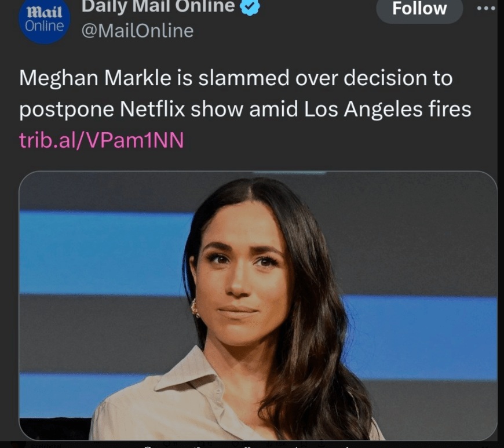Image resolution: width=504 pixels, height=448 pixels.
Task: Click the earring shown in the photo
Action: click(x=195, y=309)
